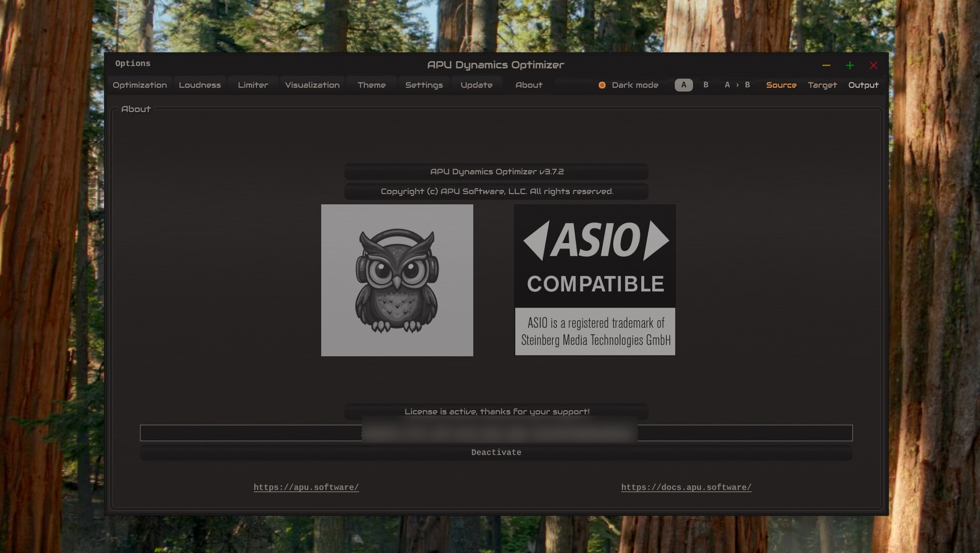Select preset slot B

pos(706,85)
